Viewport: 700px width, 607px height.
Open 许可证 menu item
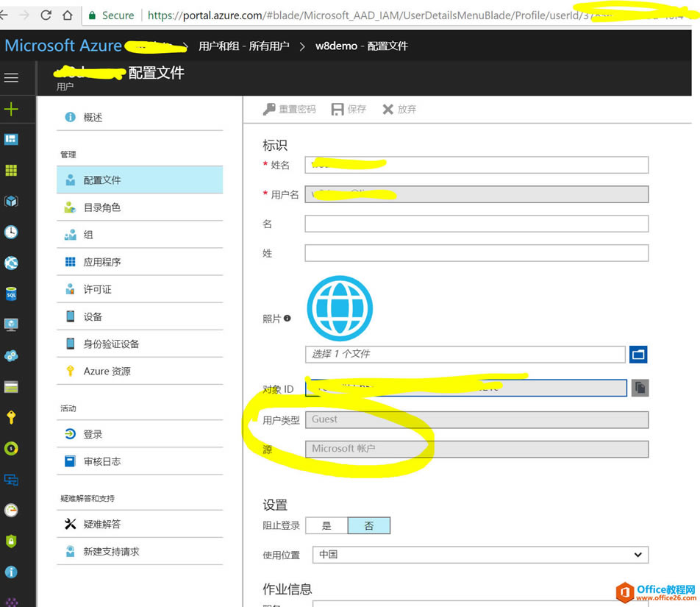click(140, 289)
